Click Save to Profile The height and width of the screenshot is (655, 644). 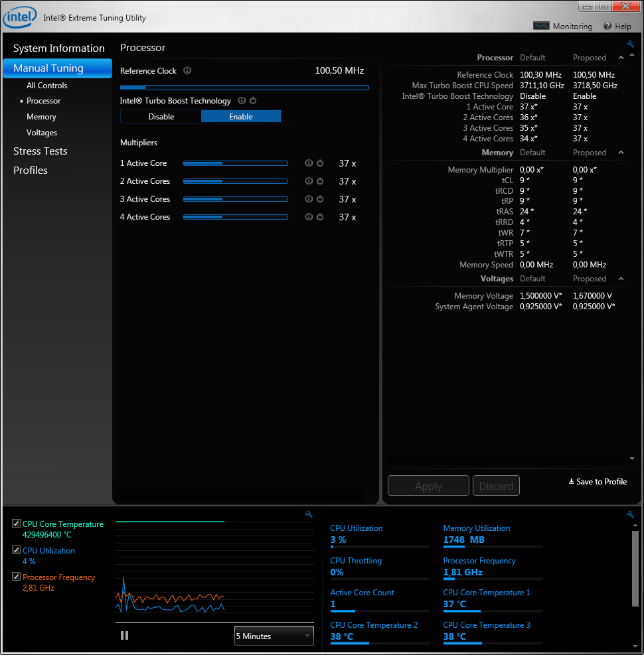[598, 482]
